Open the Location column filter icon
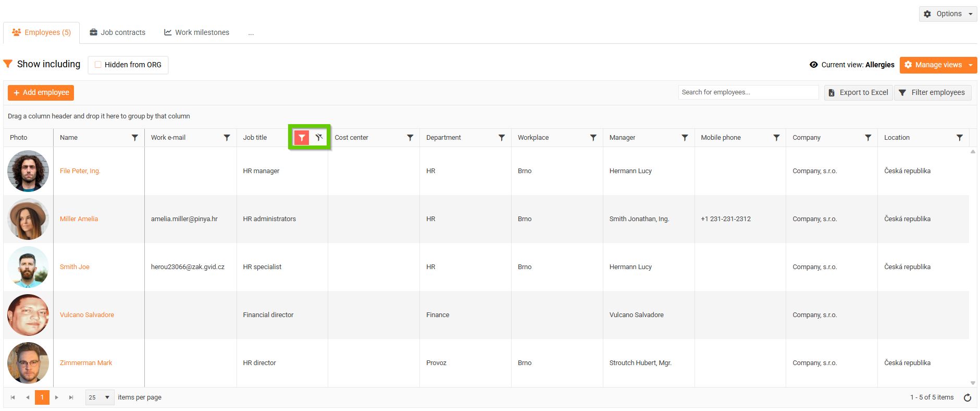The height and width of the screenshot is (411, 980). click(960, 138)
